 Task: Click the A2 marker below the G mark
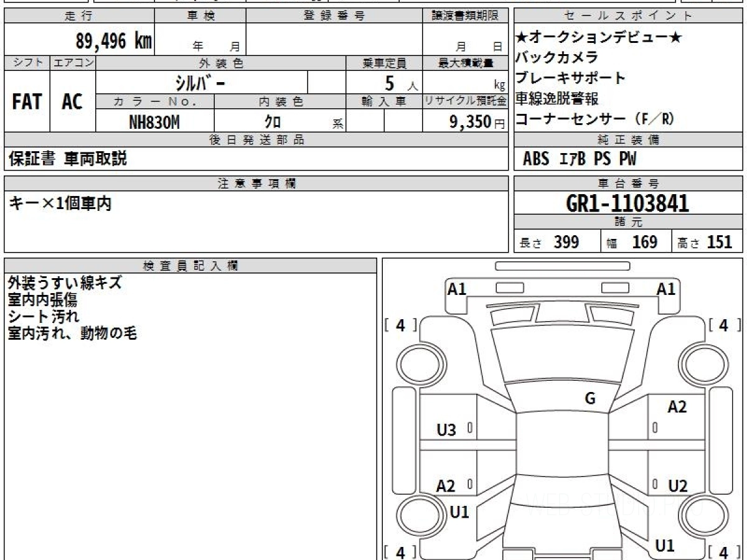[x=677, y=407]
